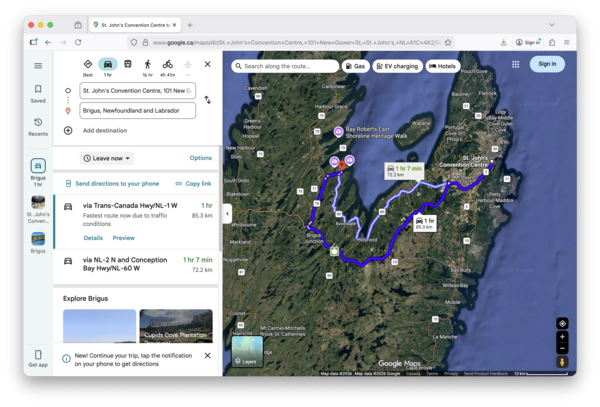Open Details for Trans-Canada route
This screenshot has width=600, height=407.
pos(93,238)
